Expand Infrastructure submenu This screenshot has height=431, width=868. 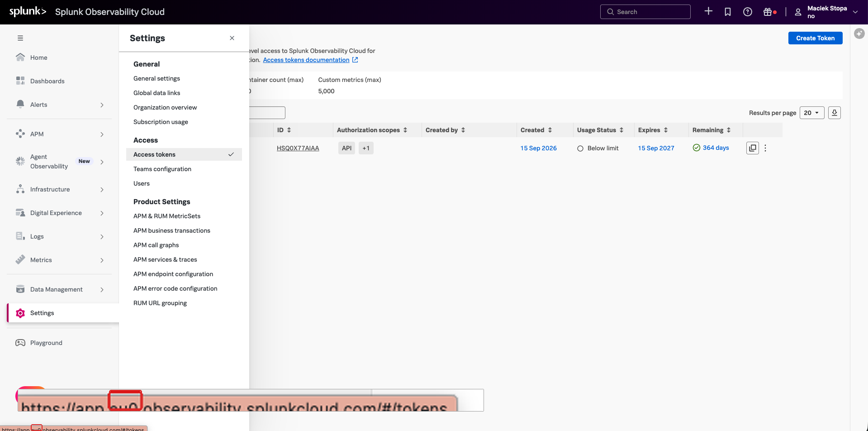(102, 190)
